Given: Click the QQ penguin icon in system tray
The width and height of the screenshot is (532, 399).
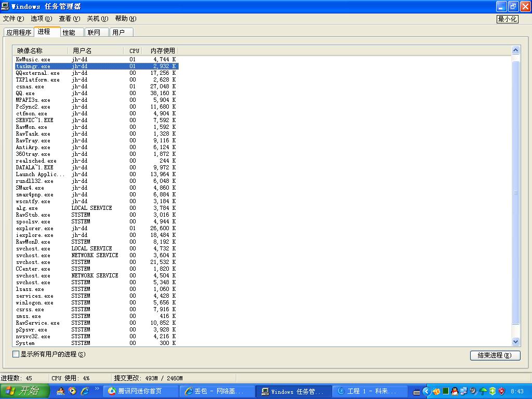Looking at the screenshot, I should coord(455,391).
